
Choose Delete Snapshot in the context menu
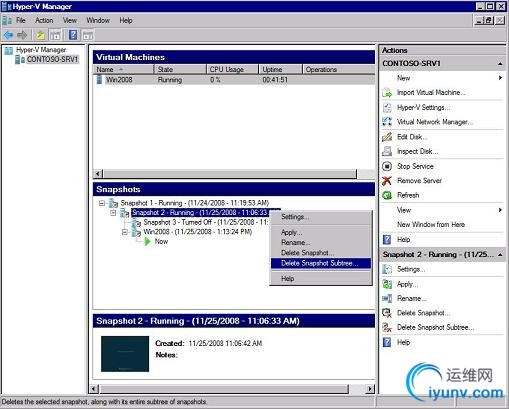[321, 253]
